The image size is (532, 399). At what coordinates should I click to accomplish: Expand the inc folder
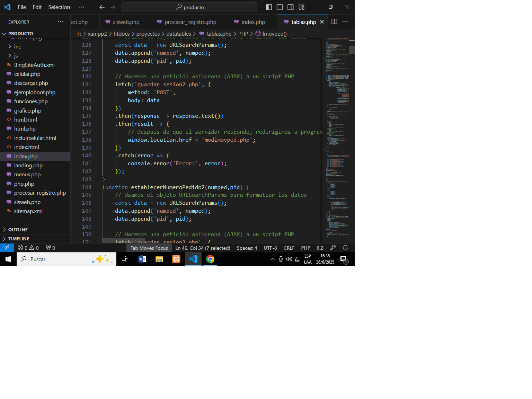click(x=17, y=46)
